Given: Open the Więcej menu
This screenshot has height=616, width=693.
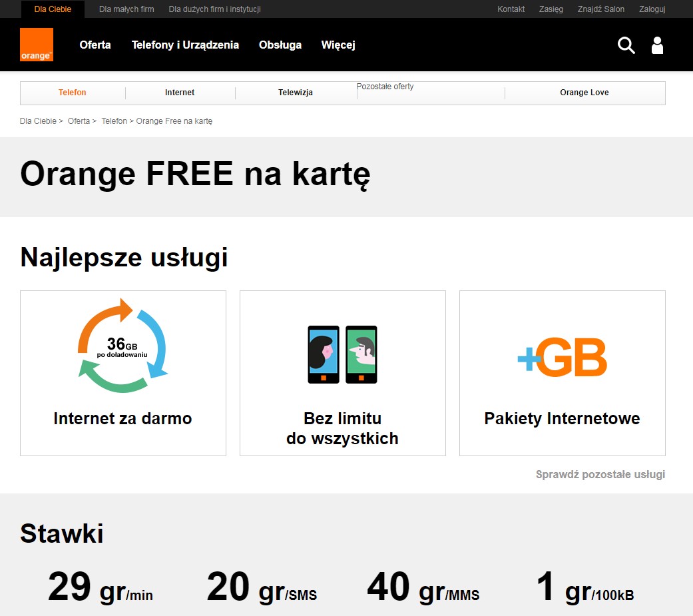Looking at the screenshot, I should [338, 45].
